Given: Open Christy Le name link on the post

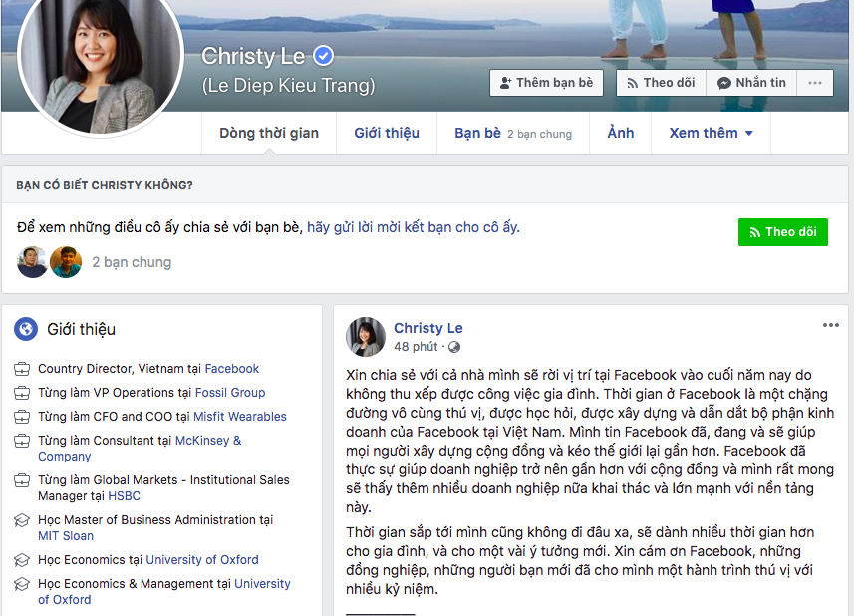Looking at the screenshot, I should coord(428,328).
